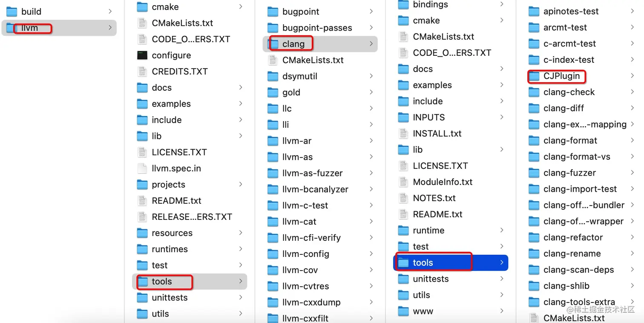Viewport: 644px width, 323px height.
Task: Click the CREDITS.TXT document icon
Action: click(x=142, y=72)
